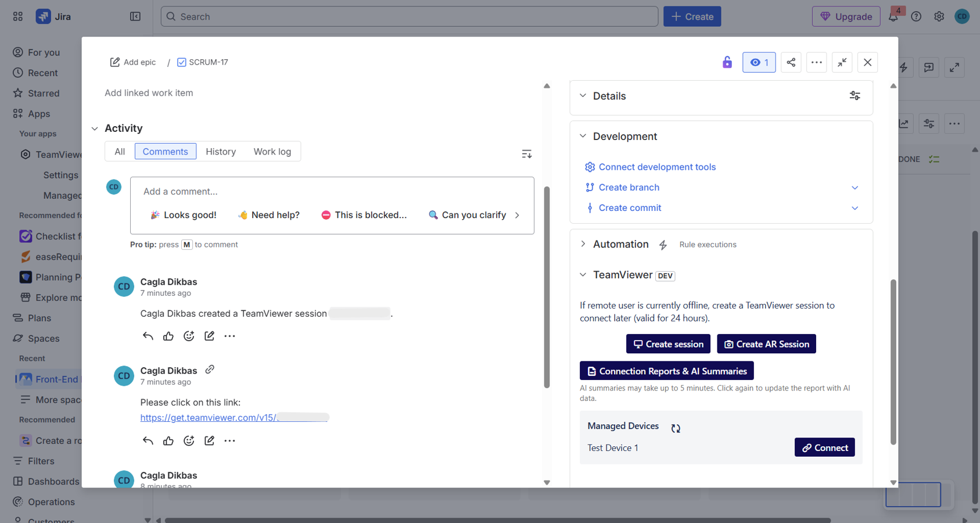Viewport: 980px width, 523px height.
Task: Expand Create branch dropdown arrow
Action: [x=855, y=188]
